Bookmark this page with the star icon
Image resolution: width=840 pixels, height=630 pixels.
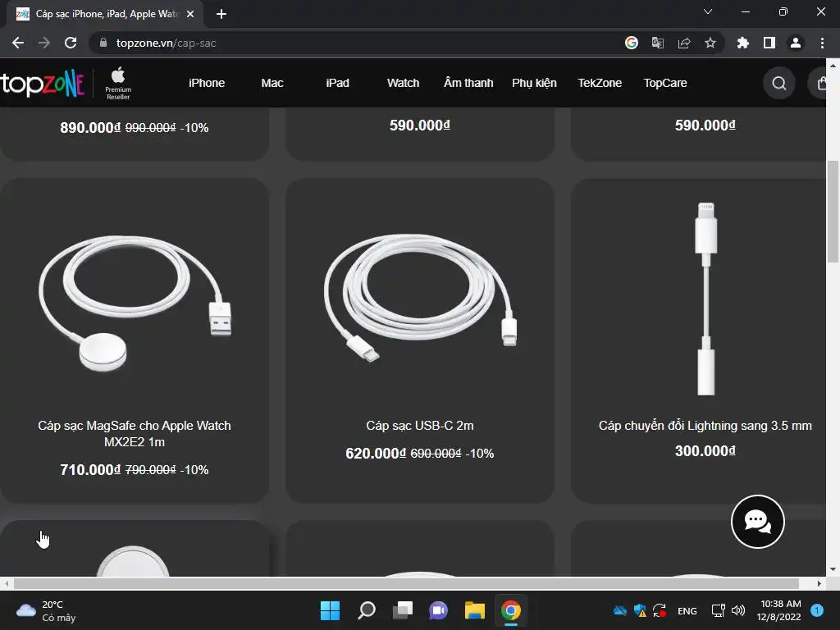tap(710, 43)
